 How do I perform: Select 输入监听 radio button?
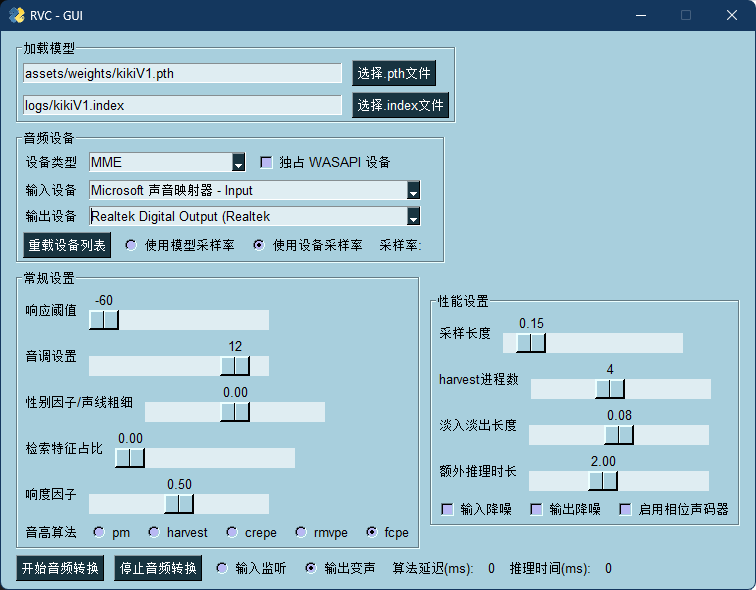(222, 568)
